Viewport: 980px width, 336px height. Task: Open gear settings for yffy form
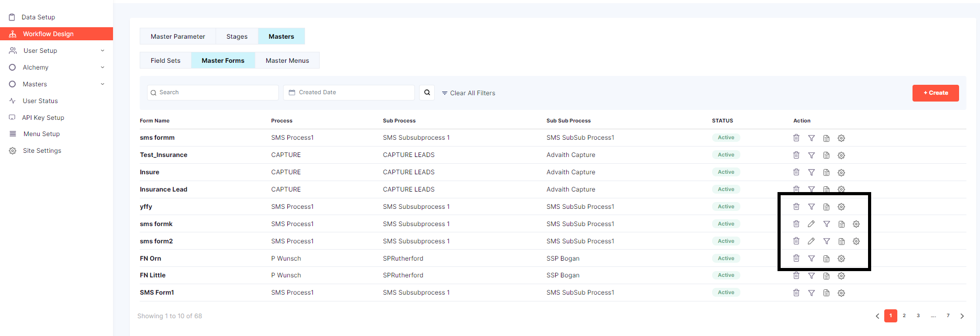tap(841, 207)
